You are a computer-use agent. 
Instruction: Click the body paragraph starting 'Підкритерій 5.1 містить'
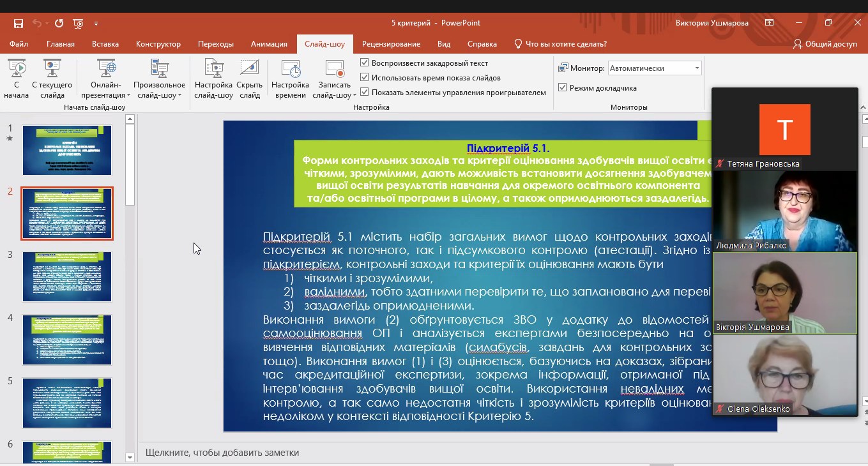(487, 250)
